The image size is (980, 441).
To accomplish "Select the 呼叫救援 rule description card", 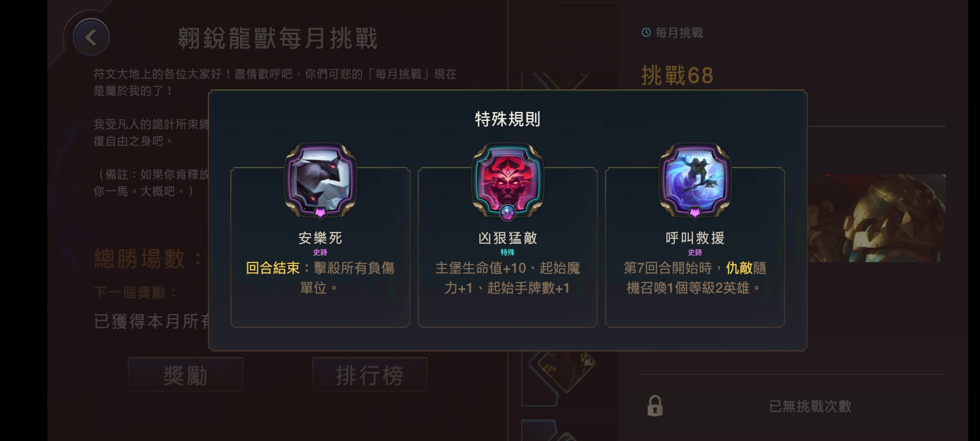I will [695, 247].
